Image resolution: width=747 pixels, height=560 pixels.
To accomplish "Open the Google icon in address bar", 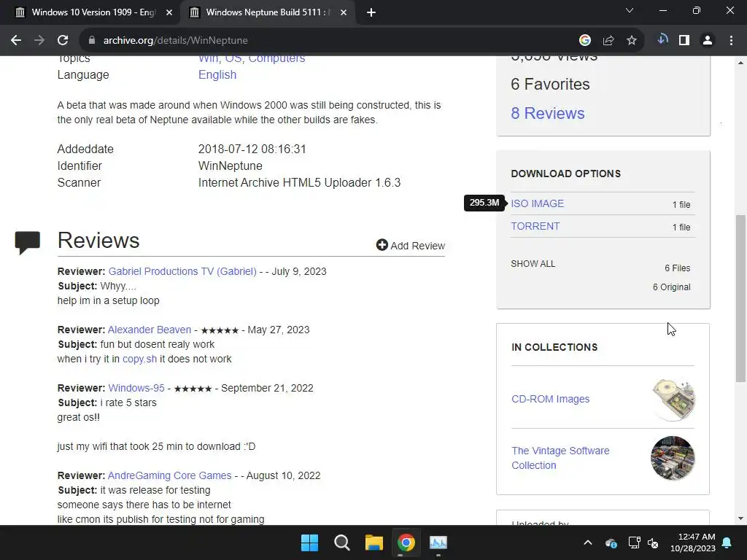I will tap(585, 41).
